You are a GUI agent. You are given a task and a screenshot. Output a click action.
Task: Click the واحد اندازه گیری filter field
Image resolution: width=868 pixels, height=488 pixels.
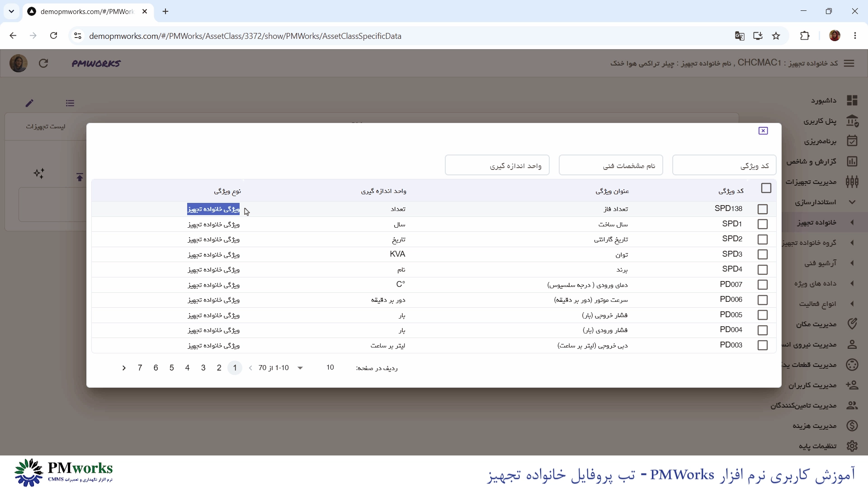point(497,165)
